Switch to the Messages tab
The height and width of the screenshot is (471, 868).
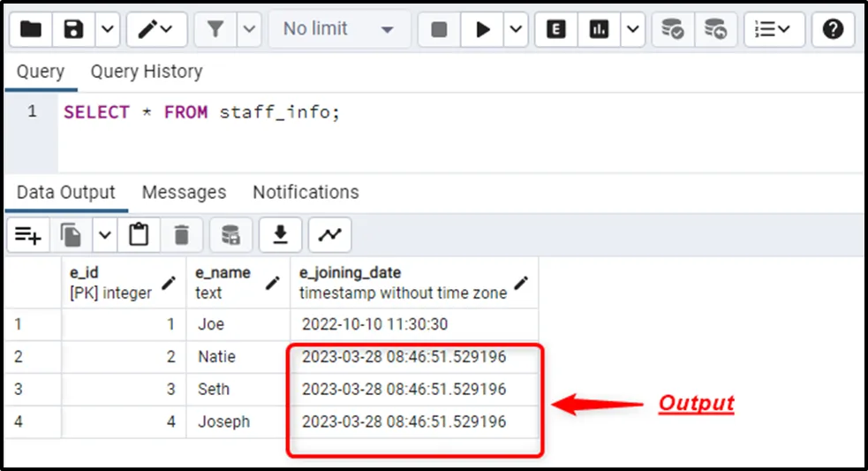point(184,192)
